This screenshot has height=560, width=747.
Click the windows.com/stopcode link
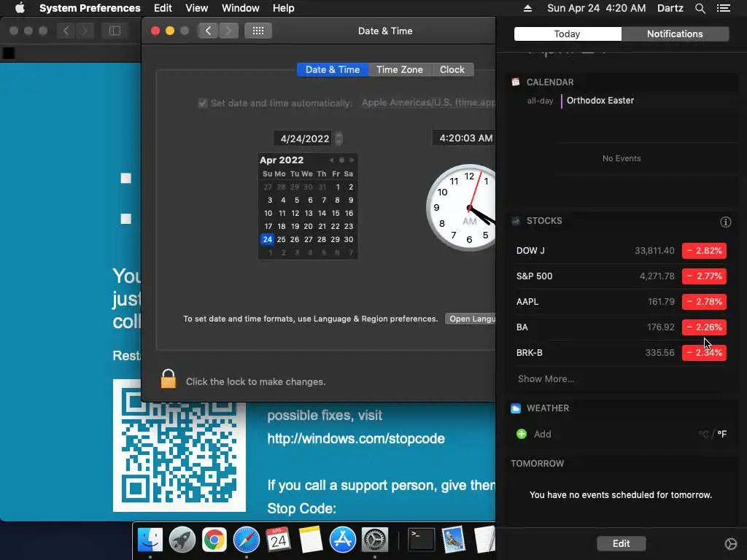click(x=356, y=438)
